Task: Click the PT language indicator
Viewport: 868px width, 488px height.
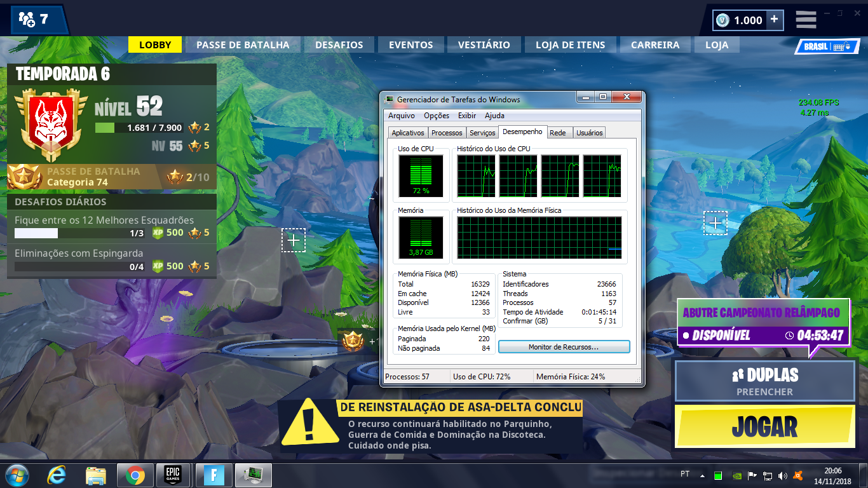Action: tap(685, 474)
